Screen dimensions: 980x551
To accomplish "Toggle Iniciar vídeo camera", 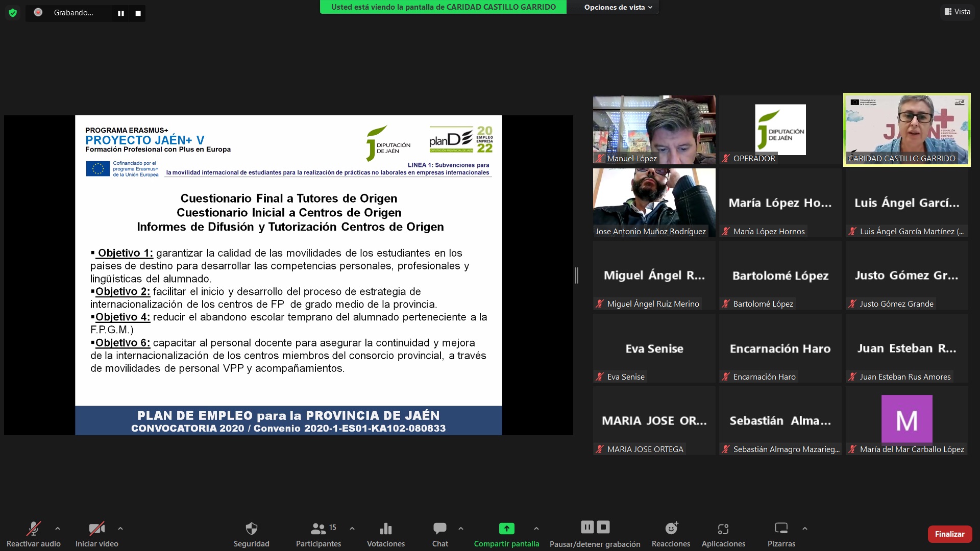I will [x=96, y=529].
